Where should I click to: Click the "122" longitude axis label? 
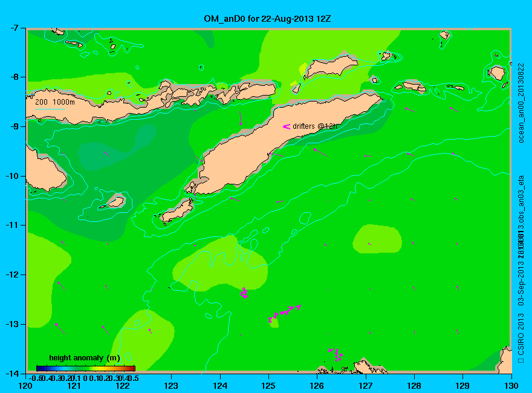pyautogui.click(x=123, y=386)
